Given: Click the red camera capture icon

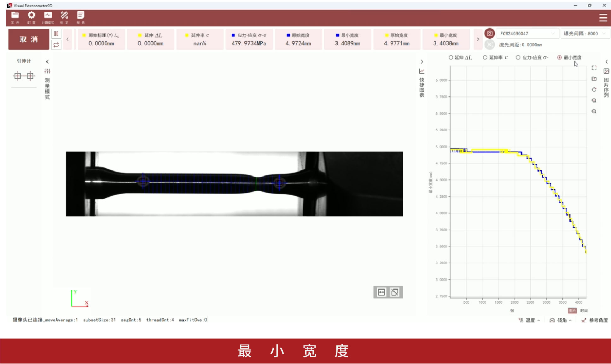Looking at the screenshot, I should (x=489, y=33).
